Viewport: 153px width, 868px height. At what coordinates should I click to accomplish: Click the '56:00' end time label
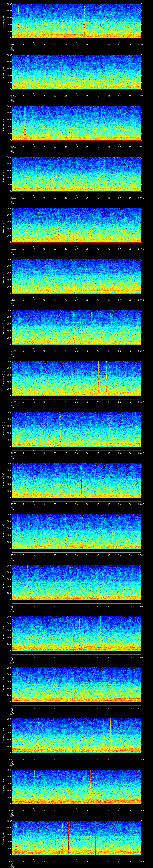(x=141, y=504)
